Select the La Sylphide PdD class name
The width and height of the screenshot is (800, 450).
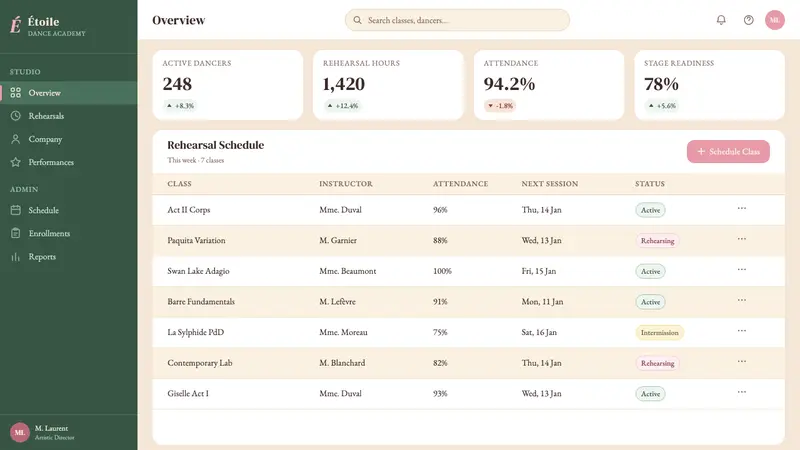click(195, 332)
